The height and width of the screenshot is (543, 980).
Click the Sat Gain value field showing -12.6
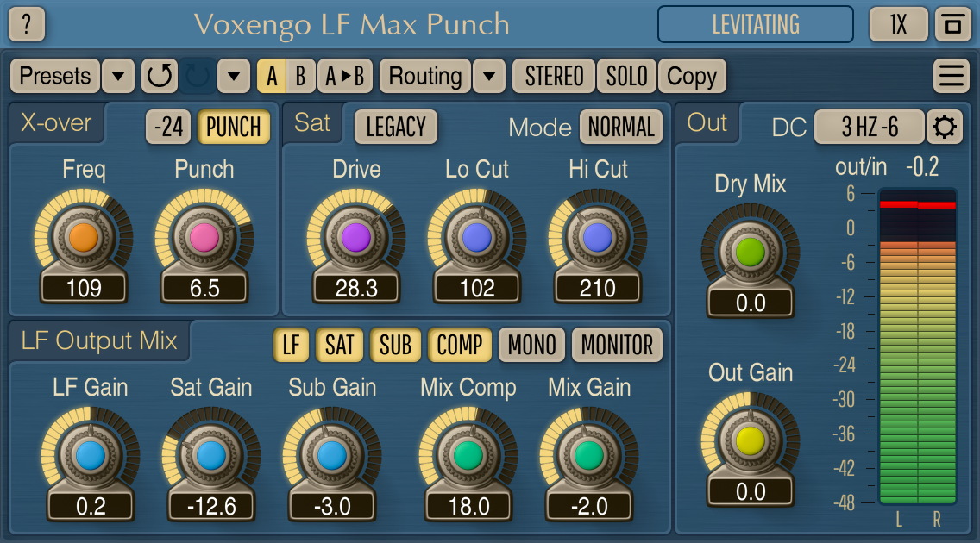211,506
